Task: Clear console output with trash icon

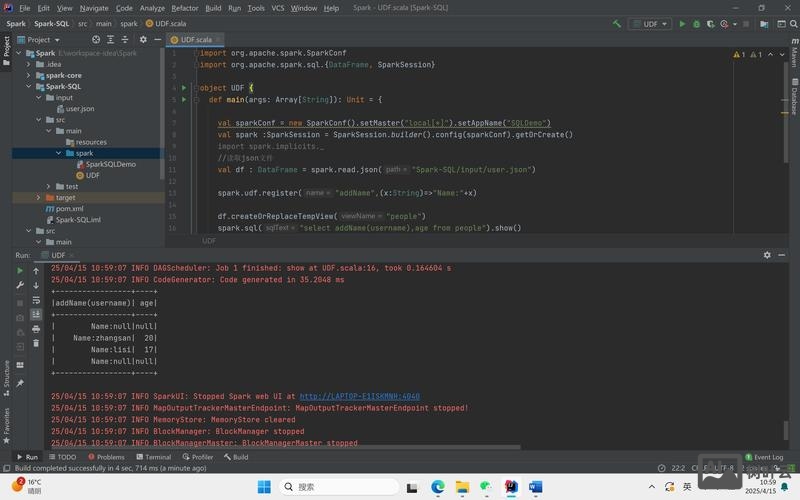Action: 36,344
